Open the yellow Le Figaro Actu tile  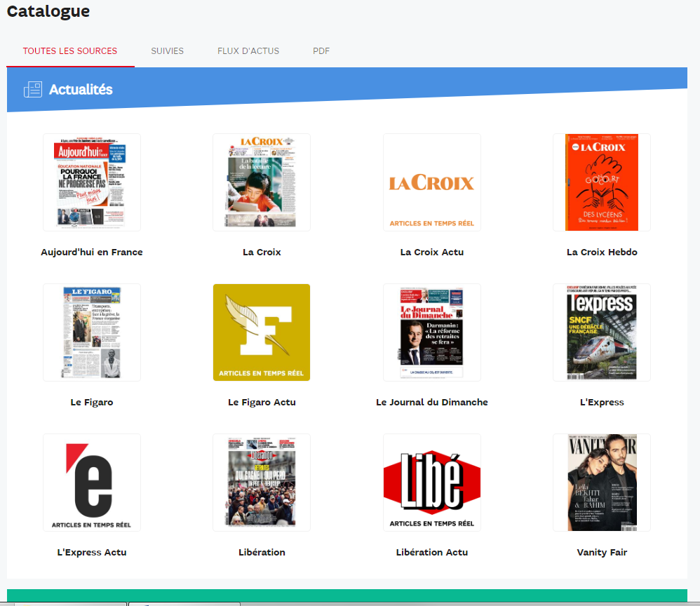click(x=262, y=332)
